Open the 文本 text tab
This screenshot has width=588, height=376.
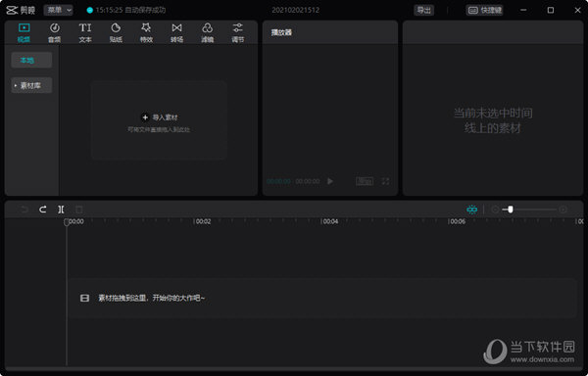point(85,32)
